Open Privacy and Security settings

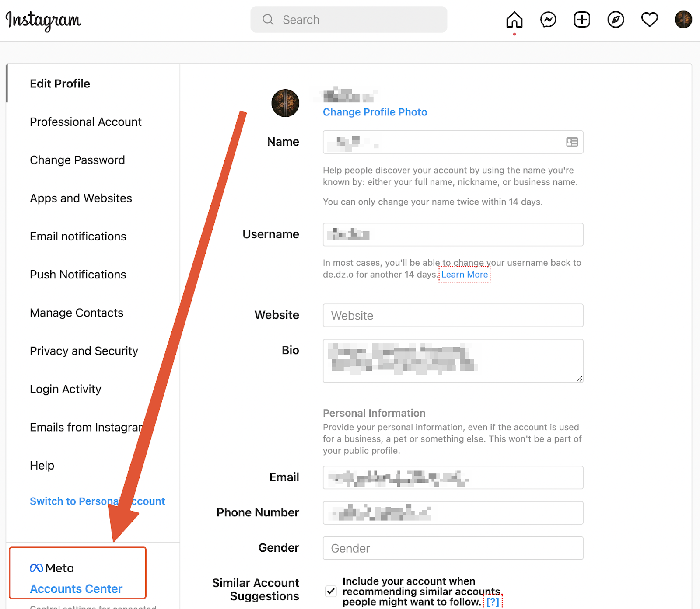point(84,351)
